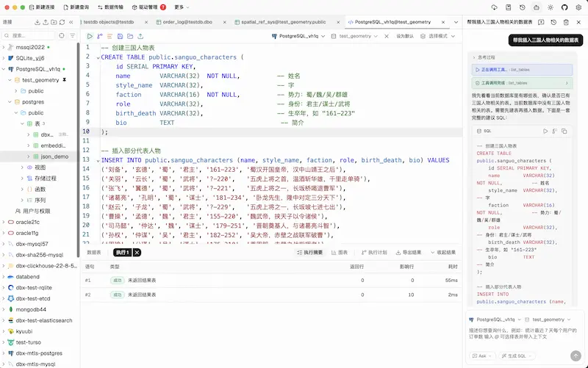Copy the AI-generated SQL snippet
Image resolution: width=588 pixels, height=368 pixels.
tap(564, 131)
